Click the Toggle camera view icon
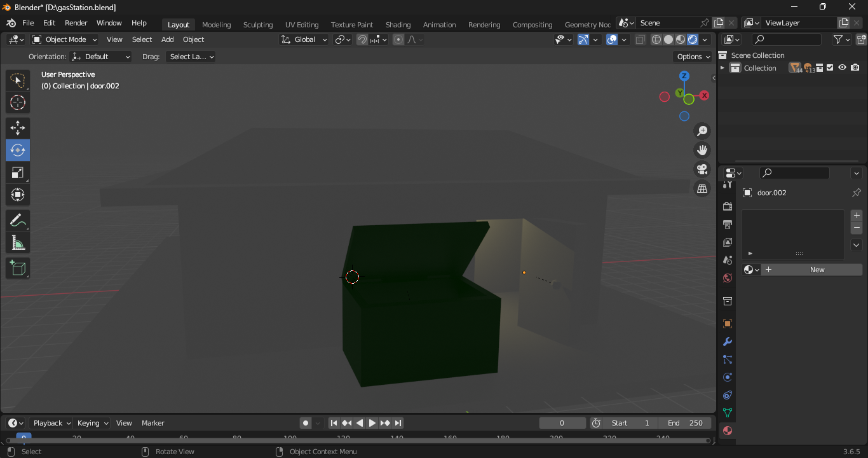 click(702, 169)
